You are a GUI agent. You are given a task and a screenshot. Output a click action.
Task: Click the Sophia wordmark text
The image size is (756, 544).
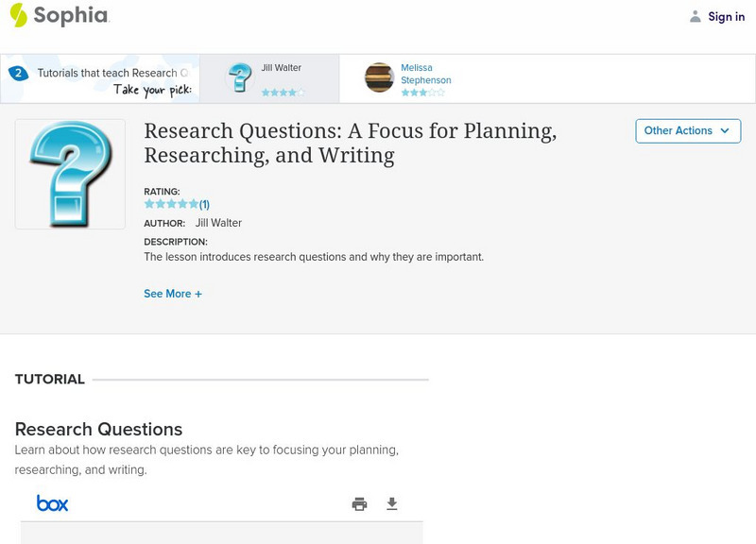click(x=71, y=15)
